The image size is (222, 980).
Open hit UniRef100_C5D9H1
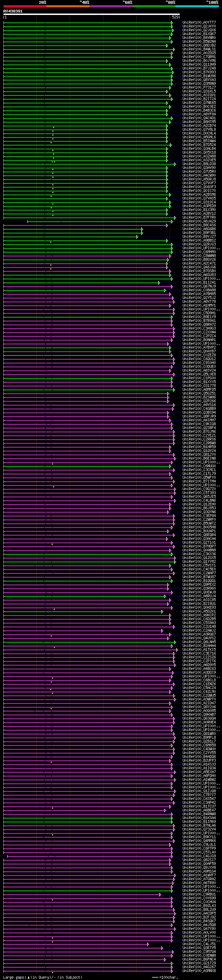pos(199,313)
